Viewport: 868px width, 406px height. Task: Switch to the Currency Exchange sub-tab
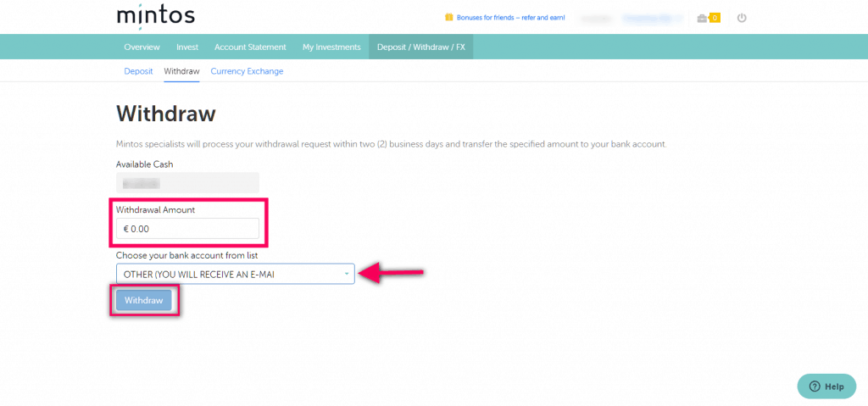[x=247, y=71]
